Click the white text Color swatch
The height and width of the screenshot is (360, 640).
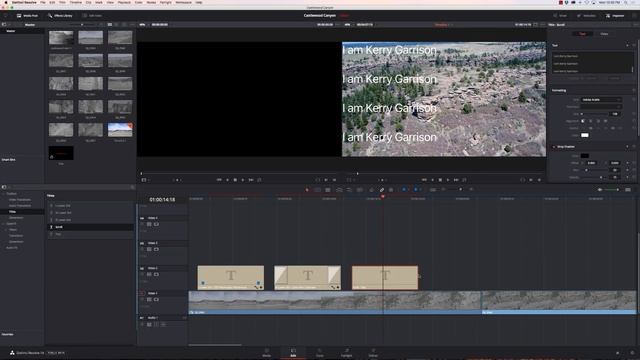pos(584,135)
